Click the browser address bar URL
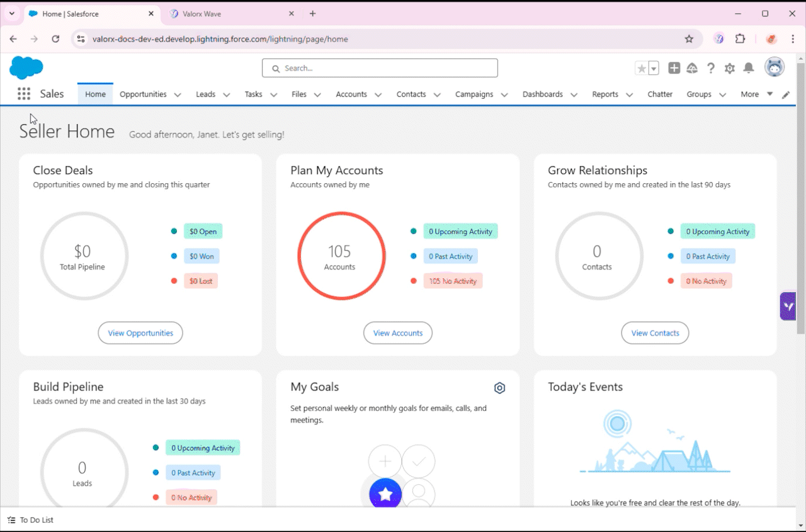Viewport: 806px width, 532px height. (x=220, y=39)
